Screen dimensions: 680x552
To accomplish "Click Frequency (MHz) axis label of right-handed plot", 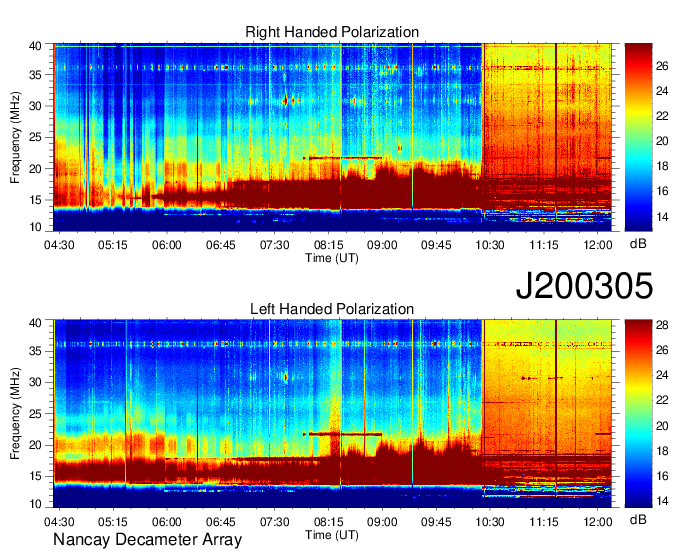I will tap(15, 137).
